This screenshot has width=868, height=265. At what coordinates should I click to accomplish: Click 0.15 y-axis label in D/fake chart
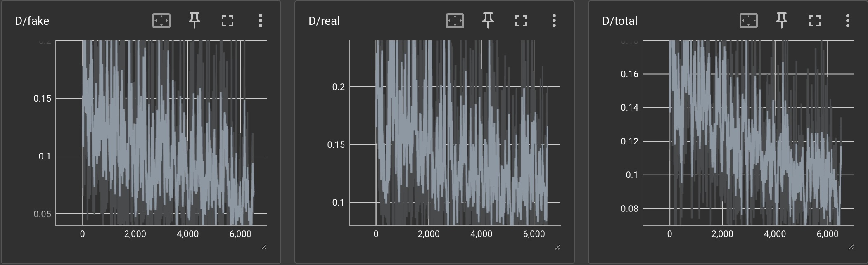[x=43, y=98]
